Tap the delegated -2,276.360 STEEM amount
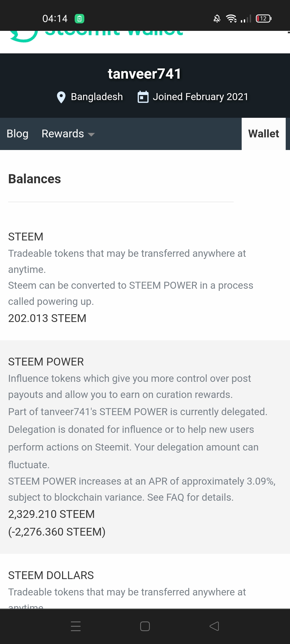The image size is (290, 644). point(57,532)
